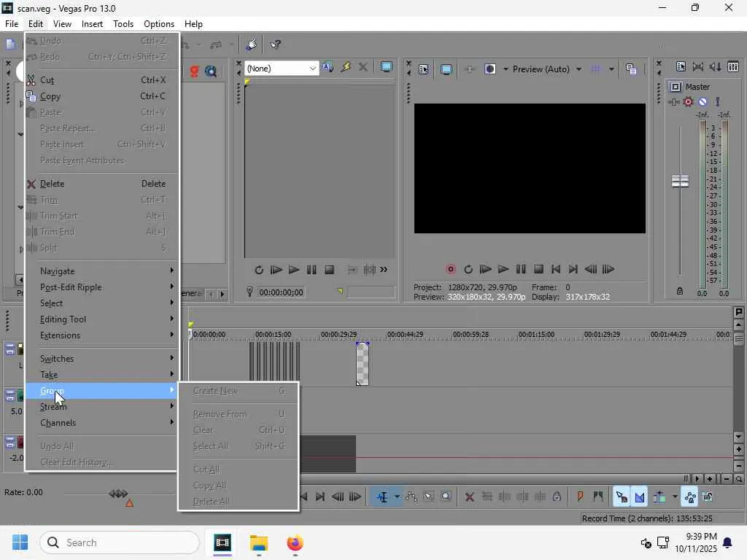Choose Cut from the Edit menu
747x560 pixels.
point(102,80)
